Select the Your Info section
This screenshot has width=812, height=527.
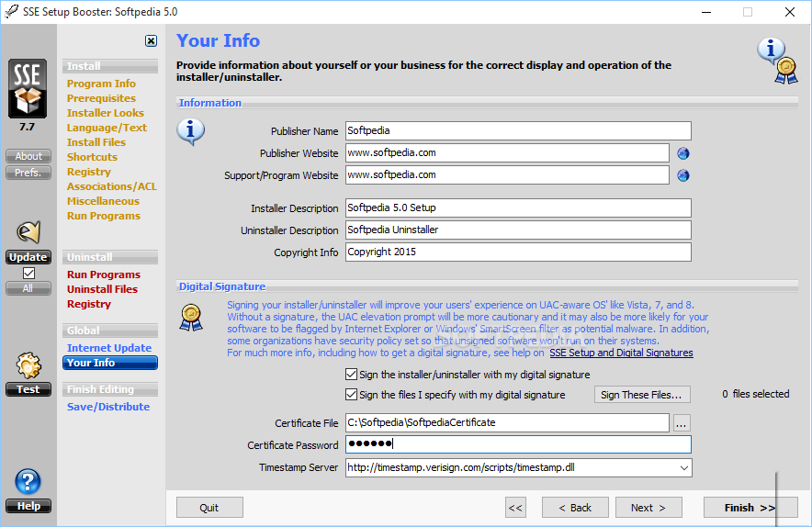110,363
